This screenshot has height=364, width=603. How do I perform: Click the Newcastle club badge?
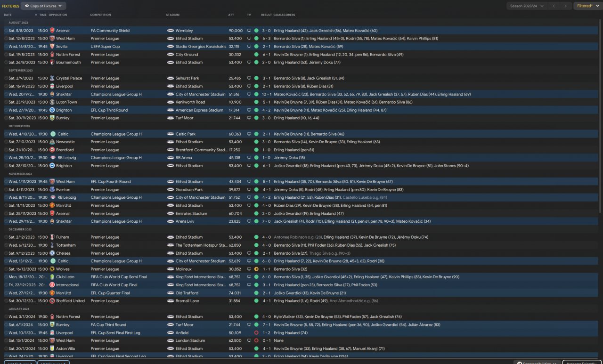point(52,142)
